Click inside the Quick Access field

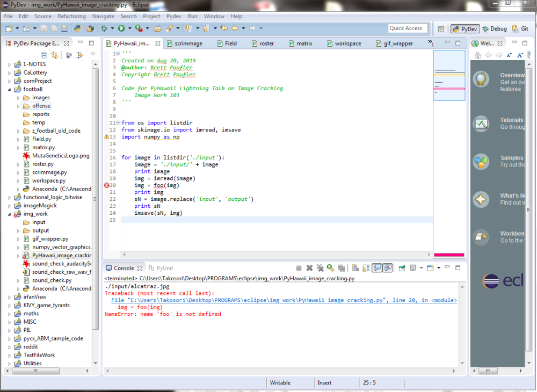pos(408,28)
